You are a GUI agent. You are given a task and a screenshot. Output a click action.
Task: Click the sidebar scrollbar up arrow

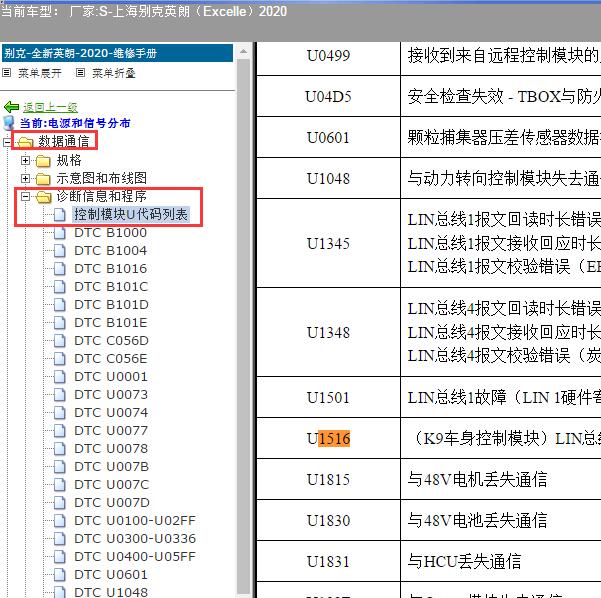(243, 51)
